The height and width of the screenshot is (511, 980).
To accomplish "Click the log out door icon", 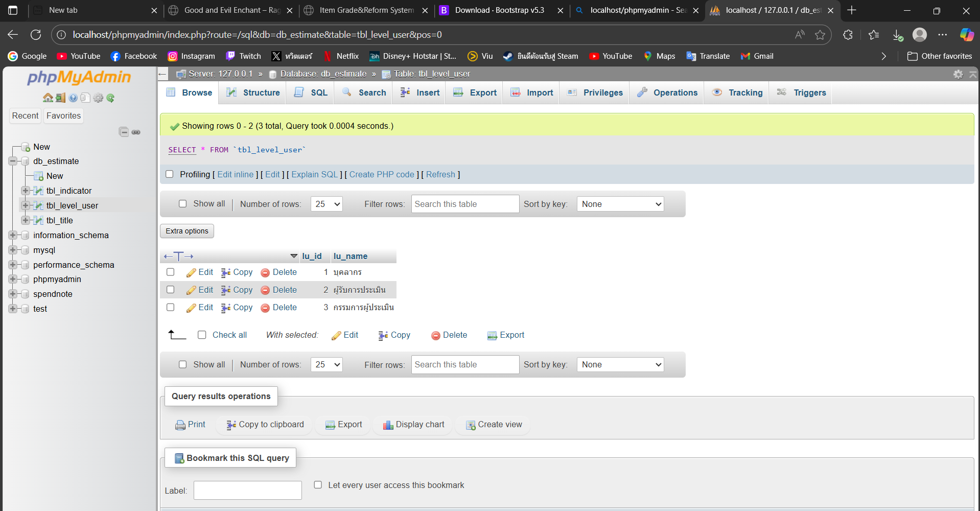I will click(61, 98).
